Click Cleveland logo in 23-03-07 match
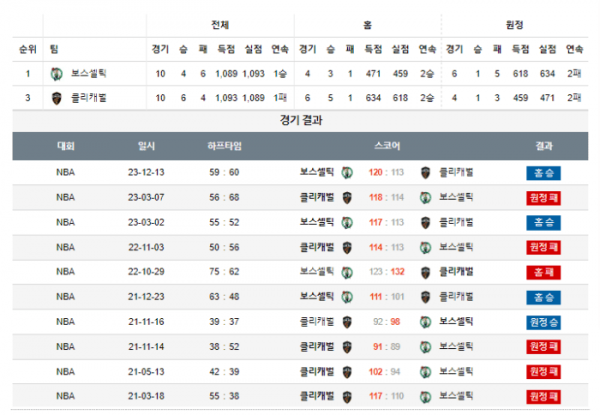This screenshot has width=600, height=415. pos(347,198)
